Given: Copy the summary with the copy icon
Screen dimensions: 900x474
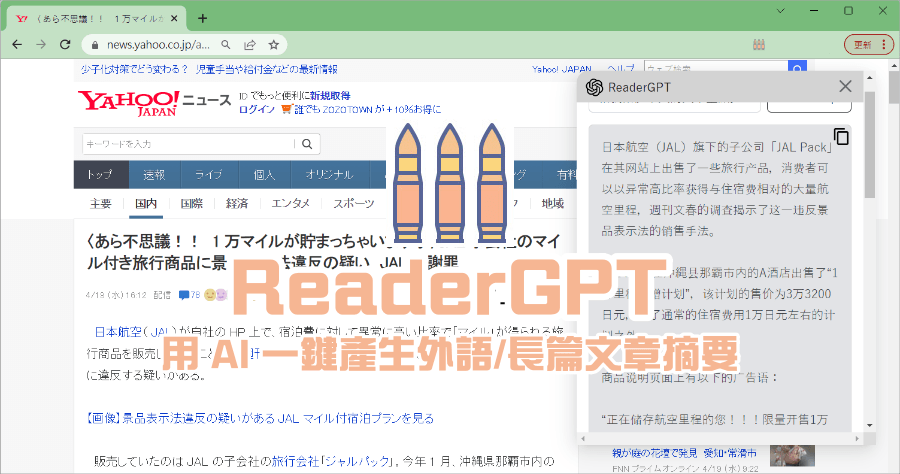Looking at the screenshot, I should coord(841,137).
